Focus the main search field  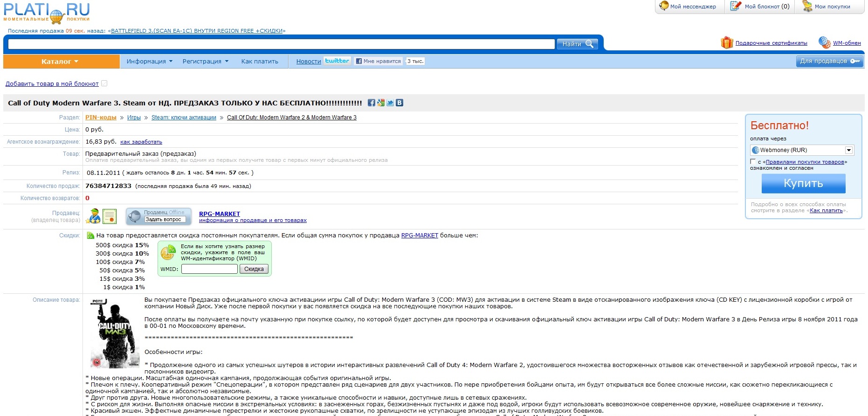pos(282,44)
